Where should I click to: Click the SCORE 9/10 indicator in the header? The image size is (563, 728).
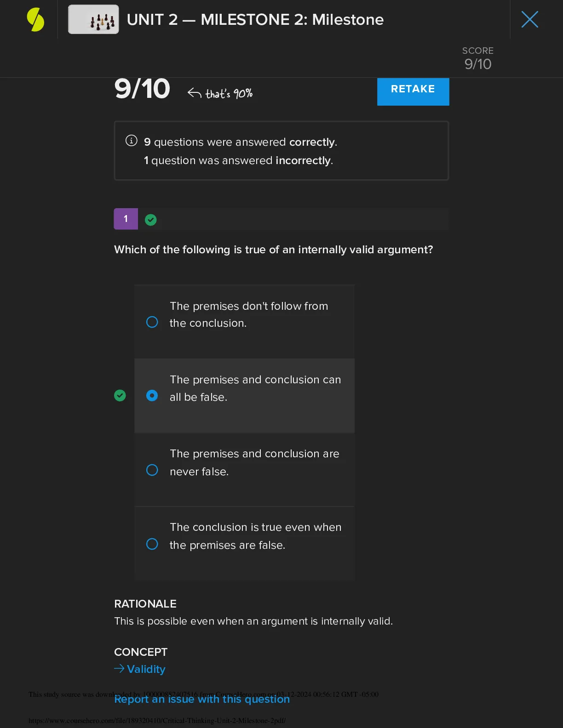click(x=478, y=58)
